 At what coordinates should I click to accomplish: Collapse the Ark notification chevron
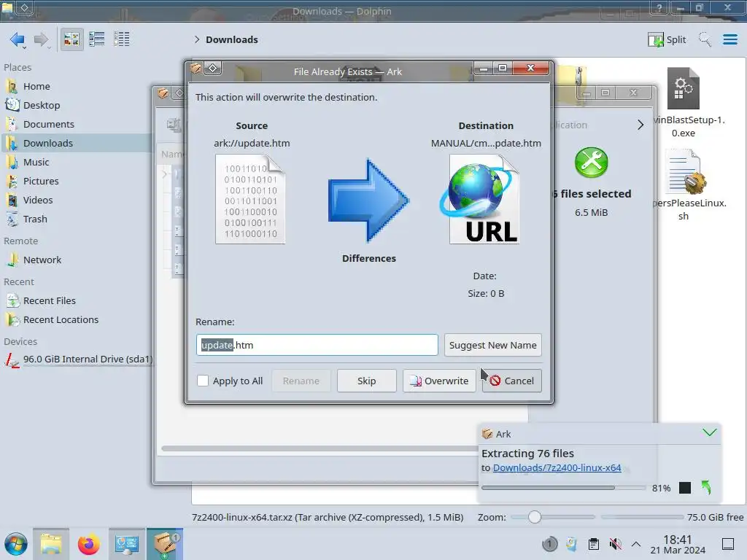point(709,433)
